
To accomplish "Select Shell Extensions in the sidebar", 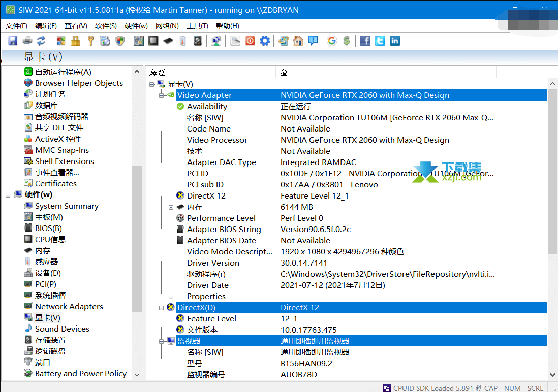I will 65,161.
